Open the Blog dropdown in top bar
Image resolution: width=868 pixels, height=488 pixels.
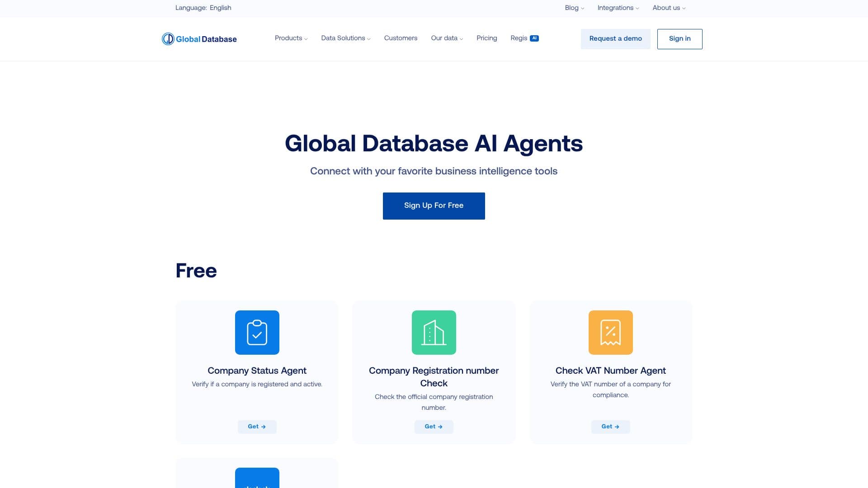(x=575, y=8)
